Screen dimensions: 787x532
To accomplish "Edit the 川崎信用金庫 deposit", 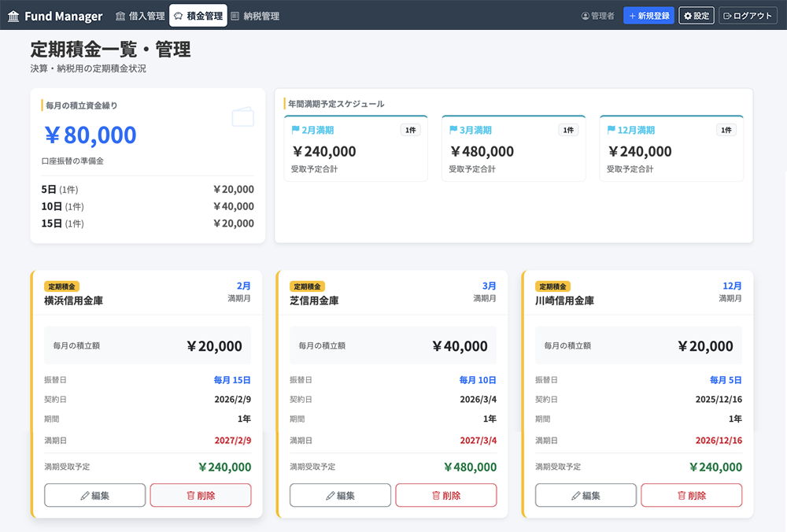I will coord(586,495).
